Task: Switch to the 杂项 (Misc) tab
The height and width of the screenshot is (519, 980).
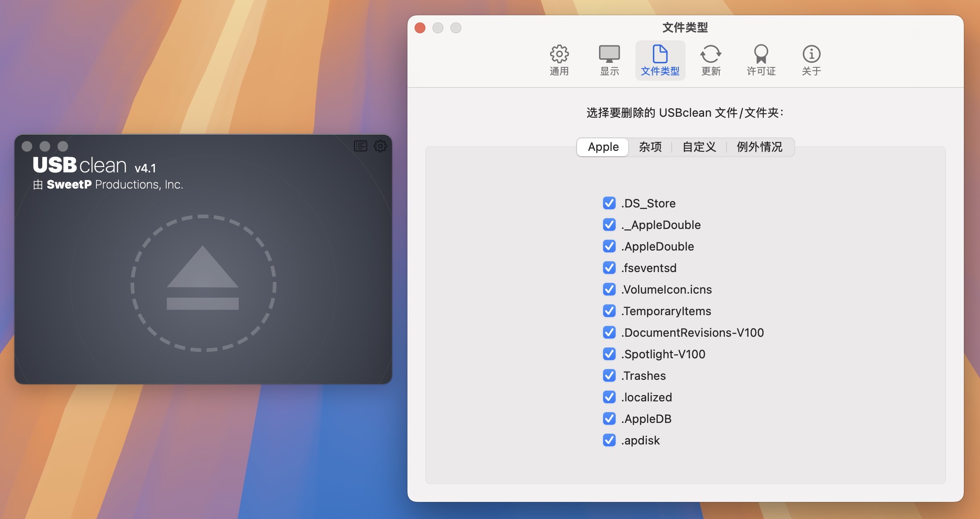Action: tap(649, 147)
